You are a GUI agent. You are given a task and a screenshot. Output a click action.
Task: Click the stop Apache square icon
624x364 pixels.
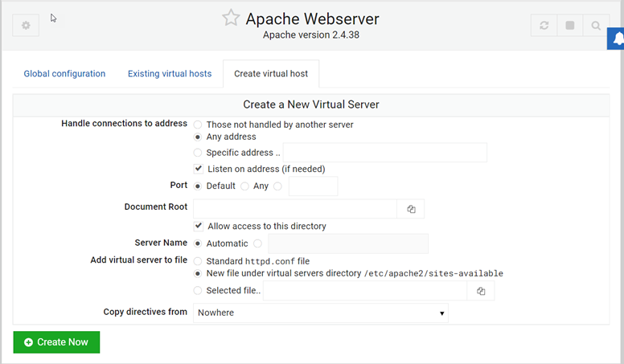[x=570, y=26]
